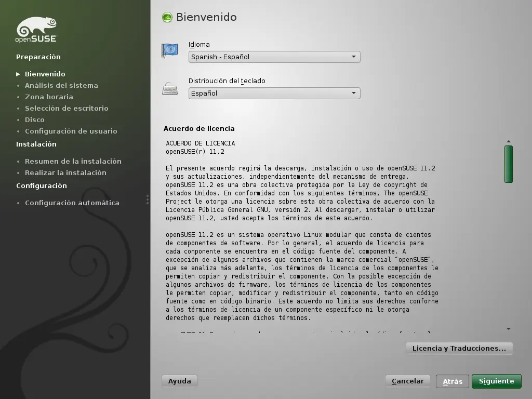Click the ACUERDO DE LICENCIA text line
Screen dimensions: 532x399
pyautogui.click(x=200, y=143)
